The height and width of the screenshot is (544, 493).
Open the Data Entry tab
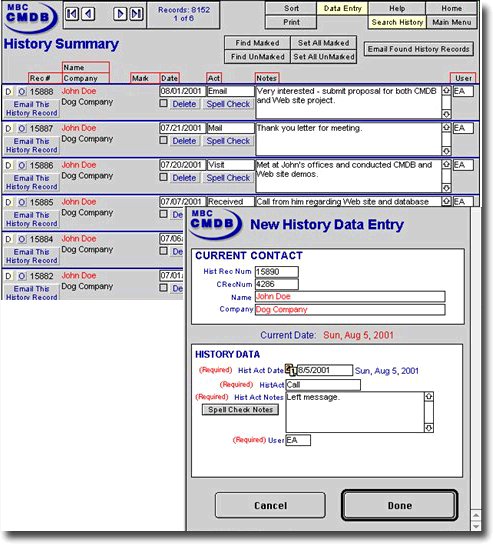tap(342, 8)
